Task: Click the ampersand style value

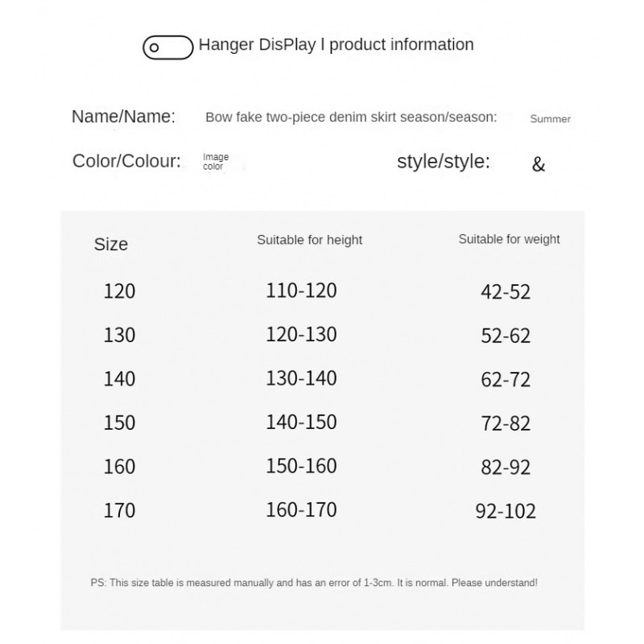Action: tap(539, 165)
